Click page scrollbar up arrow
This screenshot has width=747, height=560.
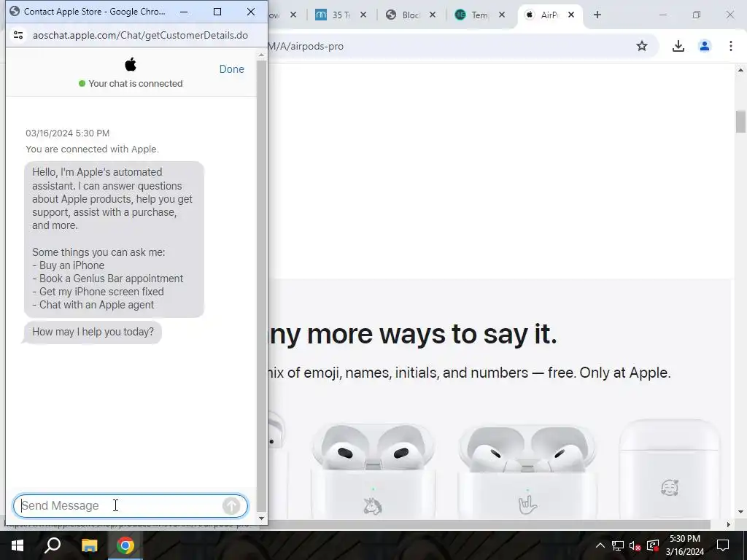(x=740, y=70)
